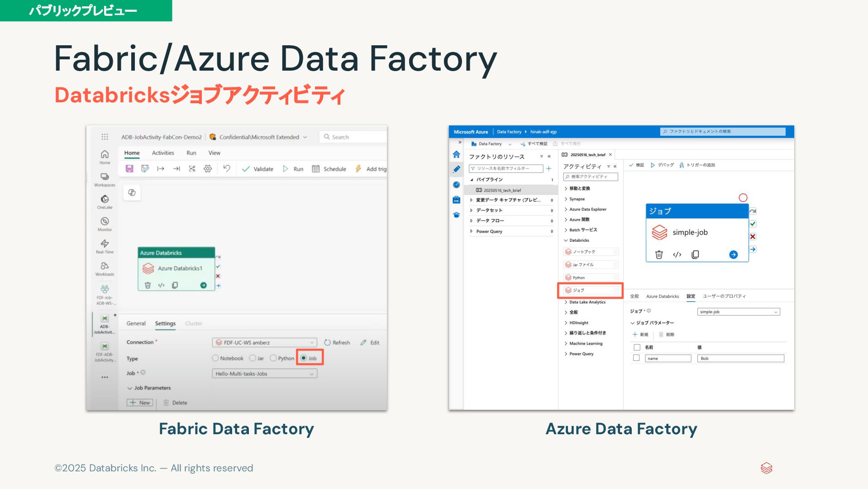868x489 pixels.
Task: Click Edit next to the Connection field
Action: (x=370, y=343)
